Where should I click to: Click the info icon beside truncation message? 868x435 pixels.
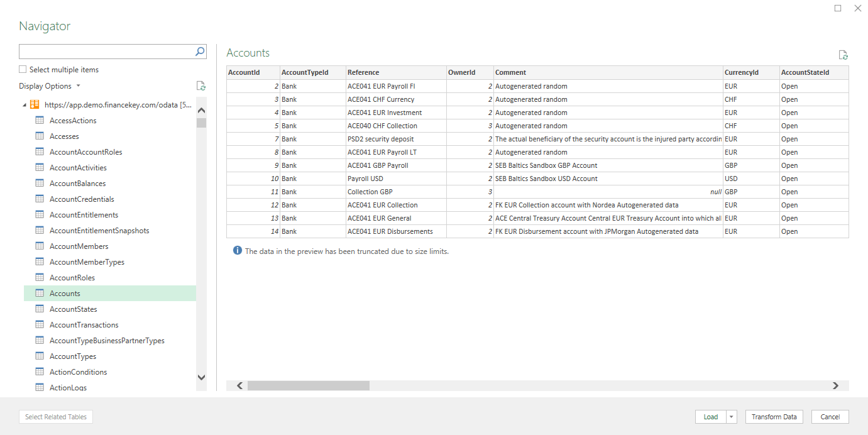(x=238, y=250)
